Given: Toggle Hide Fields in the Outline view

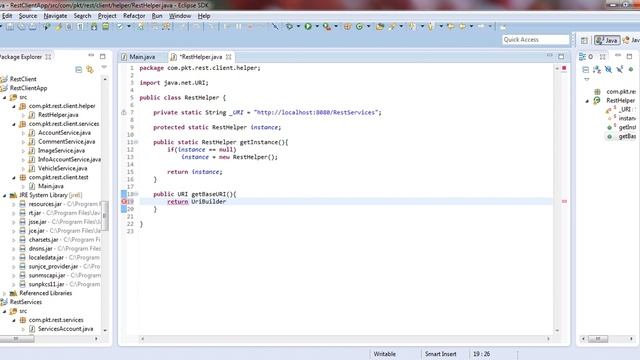Looking at the screenshot, I should [x=608, y=70].
